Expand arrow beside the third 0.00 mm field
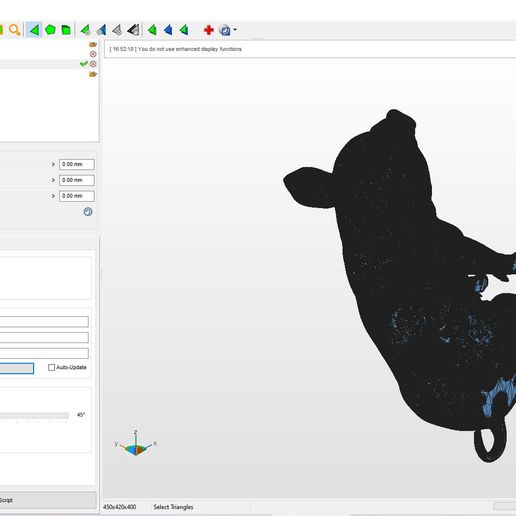Image resolution: width=516 pixels, height=516 pixels. tap(53, 196)
